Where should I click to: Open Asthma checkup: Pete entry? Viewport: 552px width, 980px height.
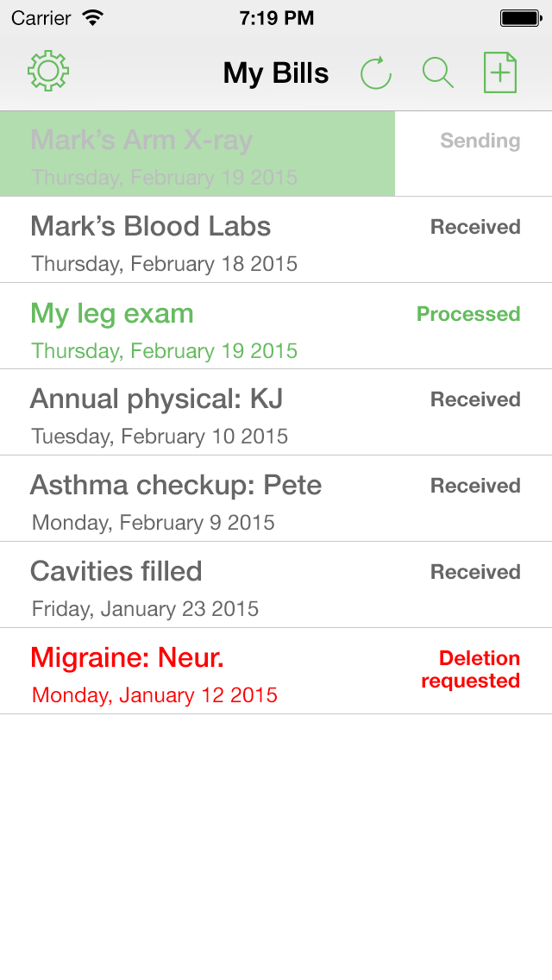pos(176,486)
